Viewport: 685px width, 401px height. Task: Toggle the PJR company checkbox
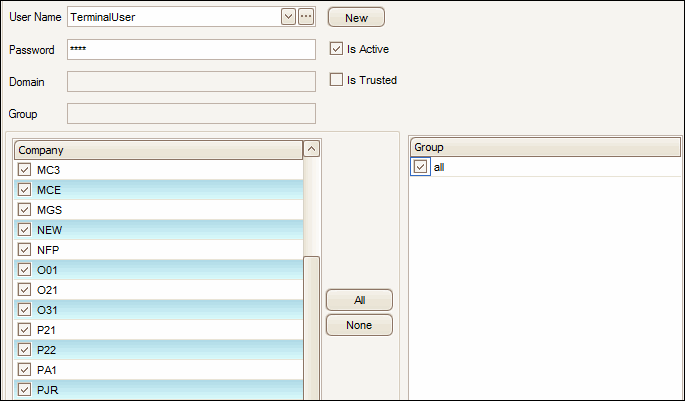[x=25, y=390]
